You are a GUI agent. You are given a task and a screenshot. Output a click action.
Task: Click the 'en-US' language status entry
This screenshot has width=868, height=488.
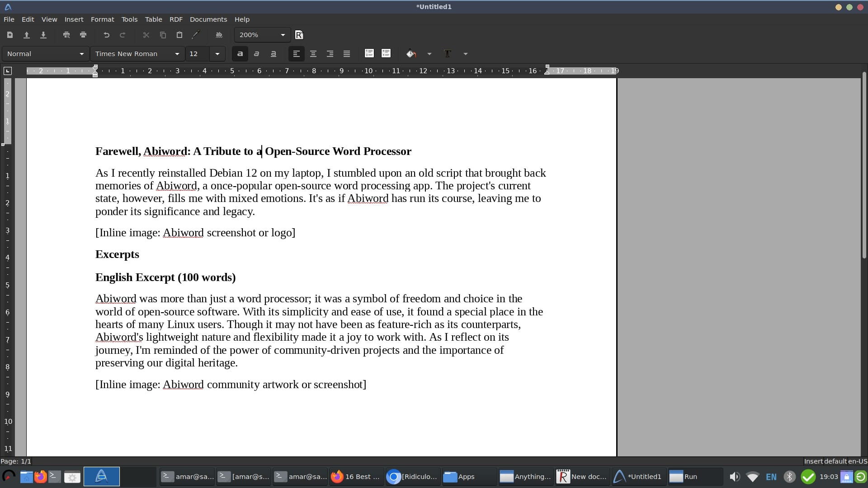[x=858, y=461]
